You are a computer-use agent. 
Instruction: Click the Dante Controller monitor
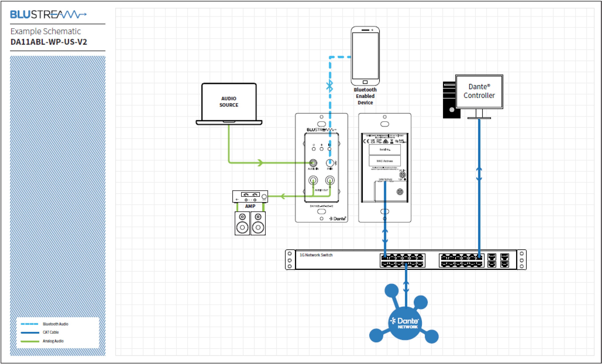(479, 92)
